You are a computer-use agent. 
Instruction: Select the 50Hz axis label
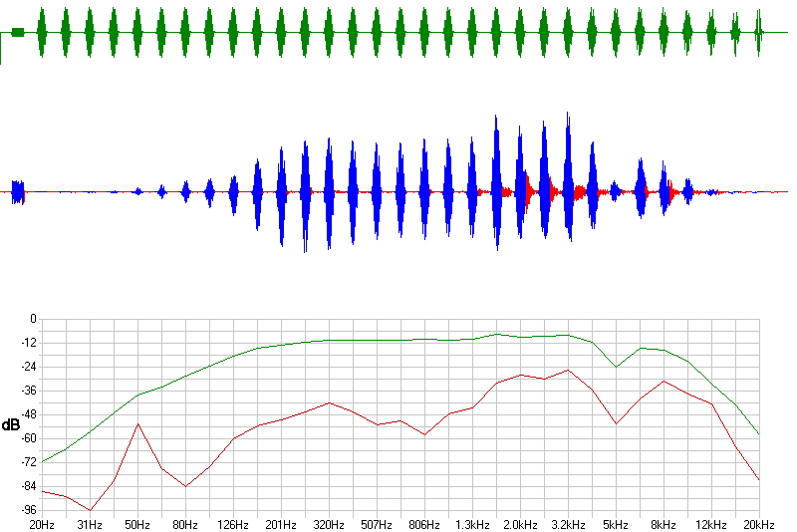(137, 525)
